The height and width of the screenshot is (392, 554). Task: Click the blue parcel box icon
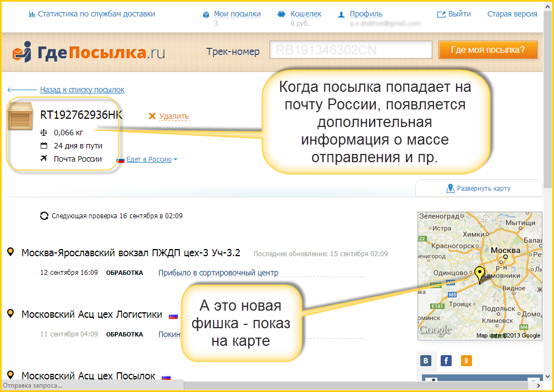(x=206, y=15)
